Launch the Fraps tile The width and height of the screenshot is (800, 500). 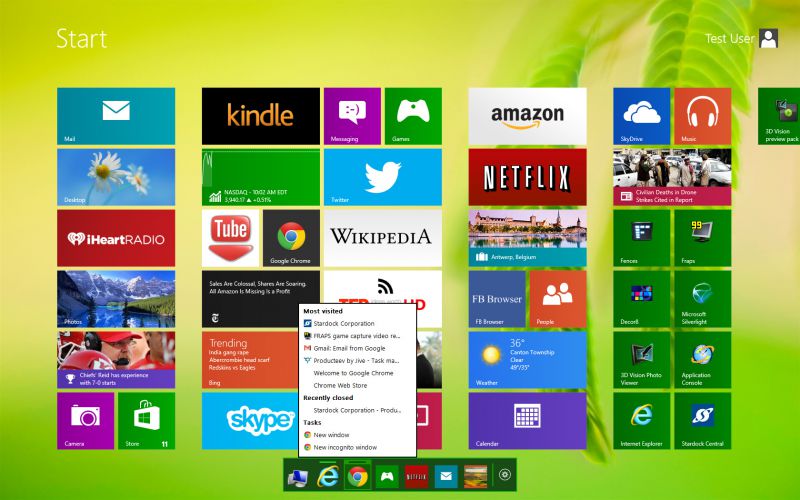[x=701, y=238]
